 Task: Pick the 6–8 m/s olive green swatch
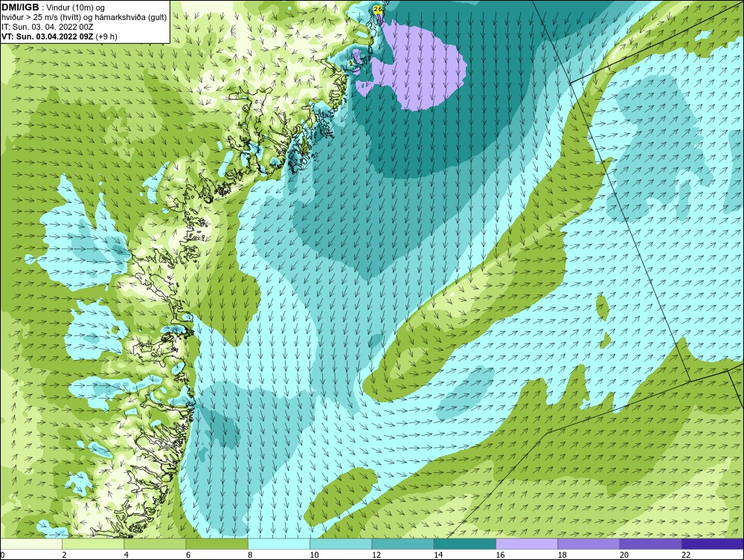(x=217, y=544)
